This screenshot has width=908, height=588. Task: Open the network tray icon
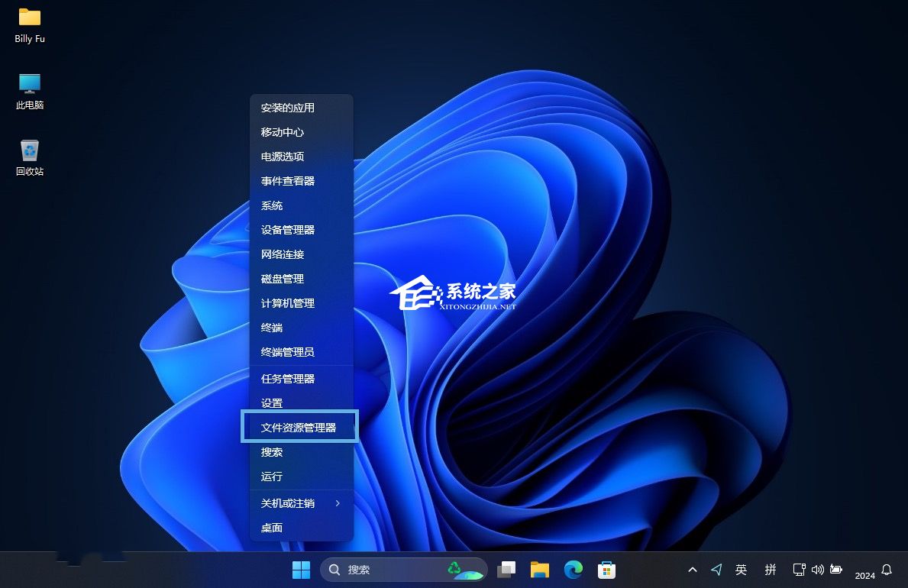click(x=799, y=570)
